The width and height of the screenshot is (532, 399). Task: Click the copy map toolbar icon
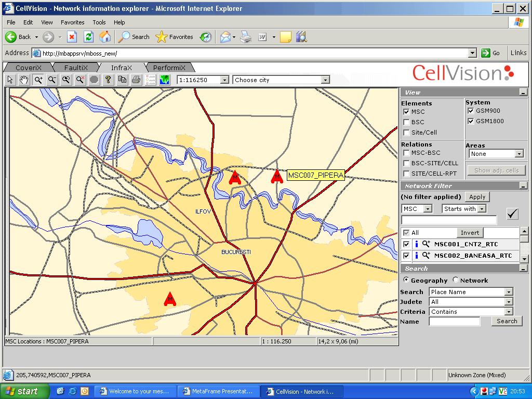122,79
